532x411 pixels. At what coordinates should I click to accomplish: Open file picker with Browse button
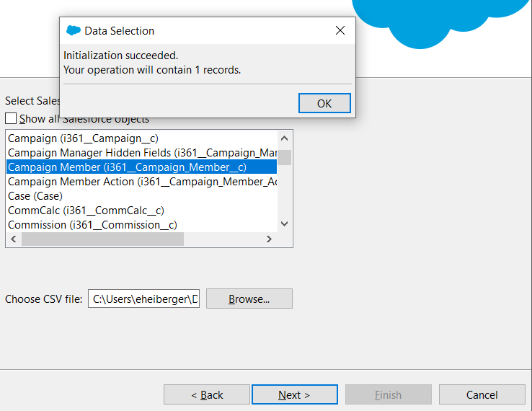click(249, 299)
